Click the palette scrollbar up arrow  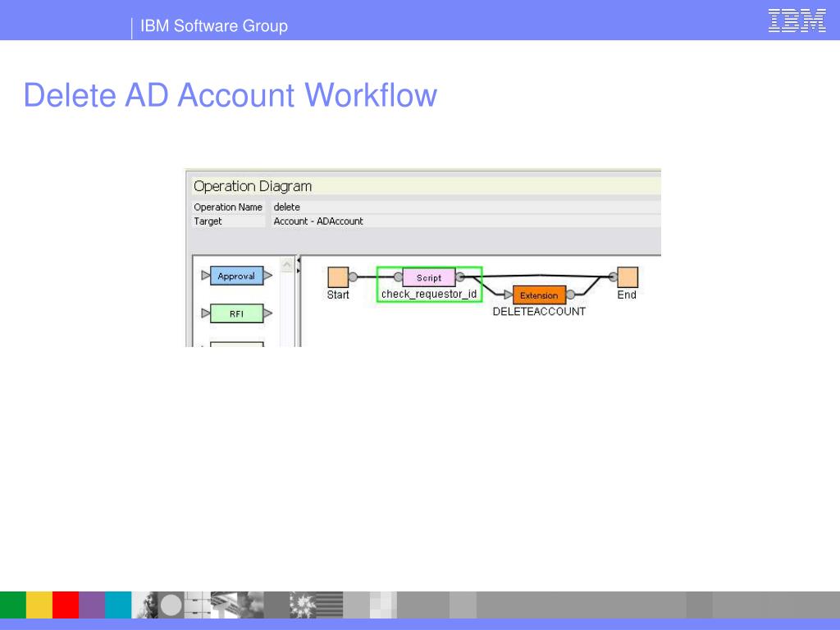click(x=287, y=265)
